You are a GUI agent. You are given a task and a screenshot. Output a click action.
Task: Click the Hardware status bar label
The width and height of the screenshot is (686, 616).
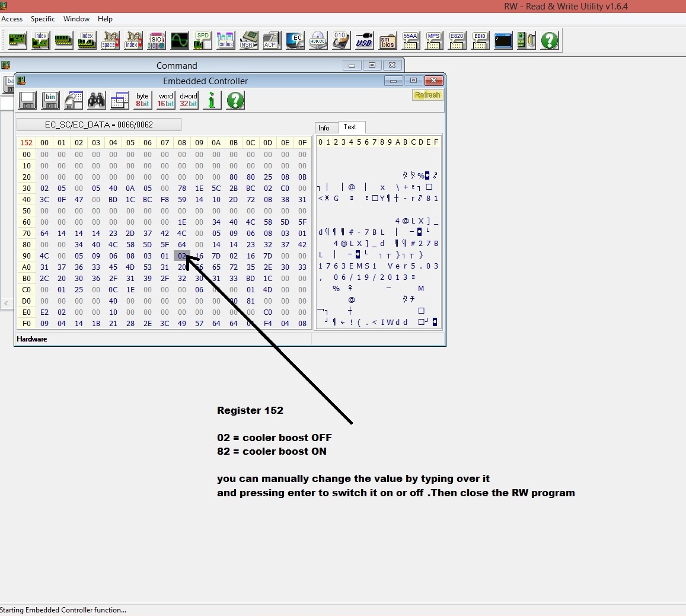tap(31, 339)
